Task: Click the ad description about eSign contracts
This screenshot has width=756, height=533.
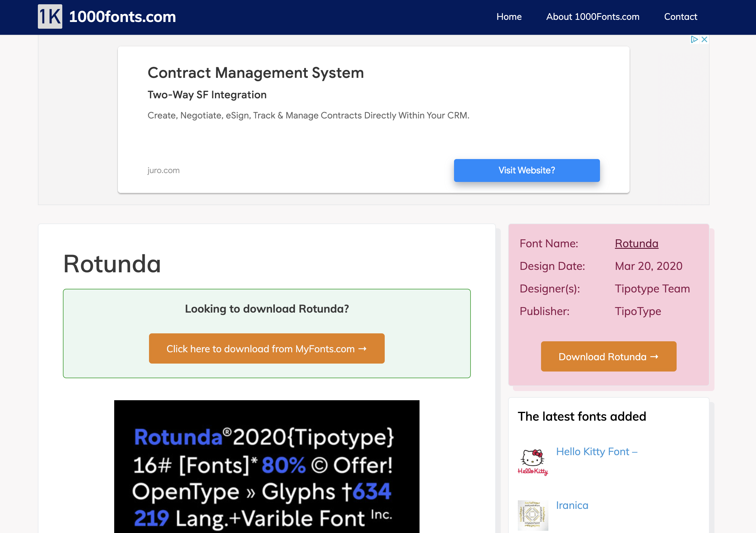Action: 308,116
